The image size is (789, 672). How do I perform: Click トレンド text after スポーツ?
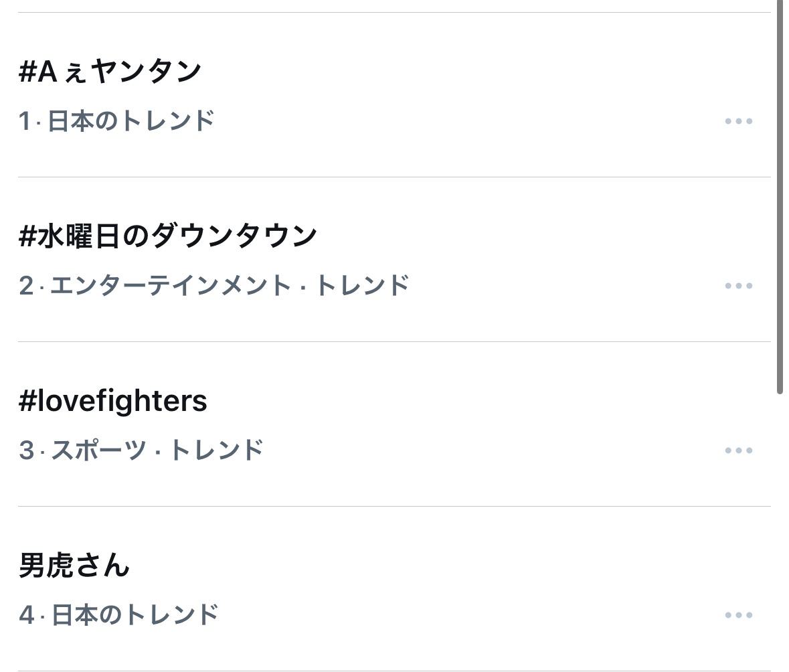[x=216, y=450]
